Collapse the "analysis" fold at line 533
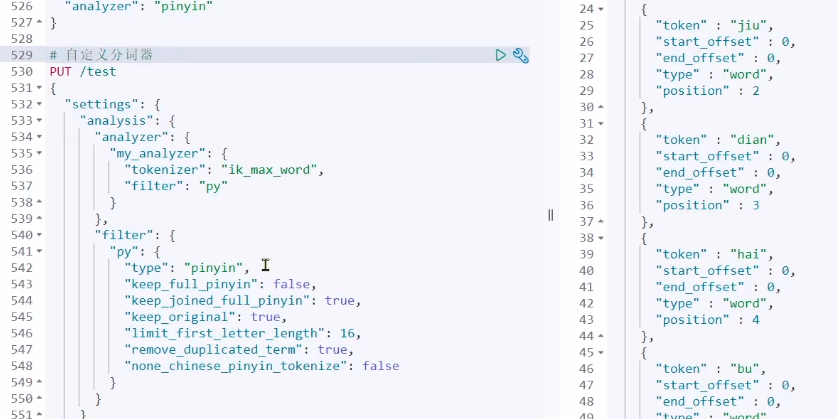 (40, 121)
